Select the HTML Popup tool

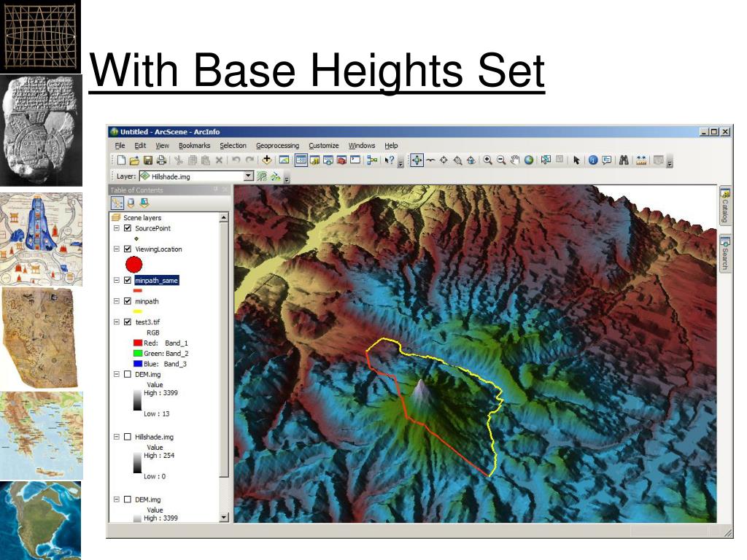606,160
